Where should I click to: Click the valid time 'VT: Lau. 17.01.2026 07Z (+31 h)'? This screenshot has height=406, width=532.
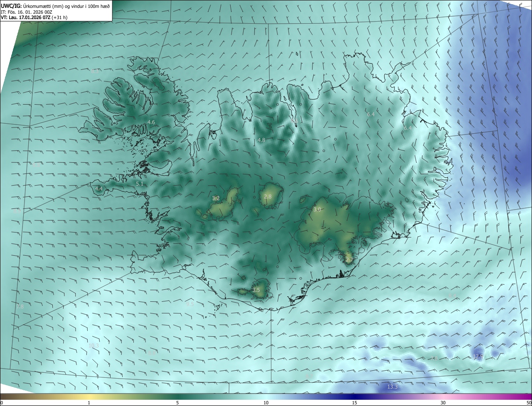coord(34,17)
